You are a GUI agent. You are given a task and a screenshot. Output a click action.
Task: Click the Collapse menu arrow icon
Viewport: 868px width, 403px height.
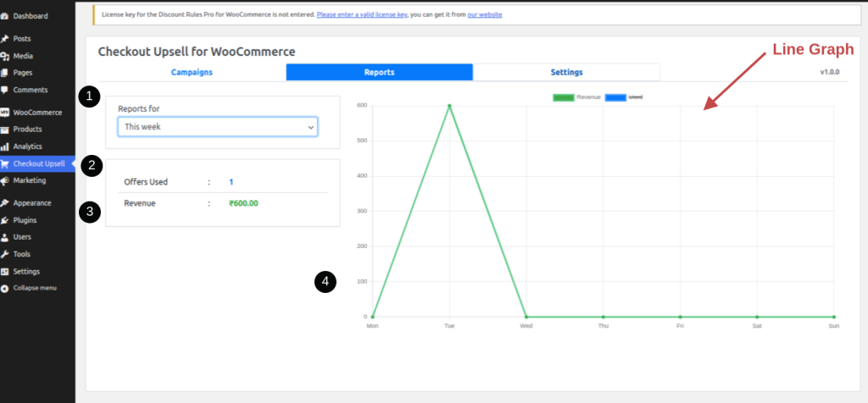[5, 288]
